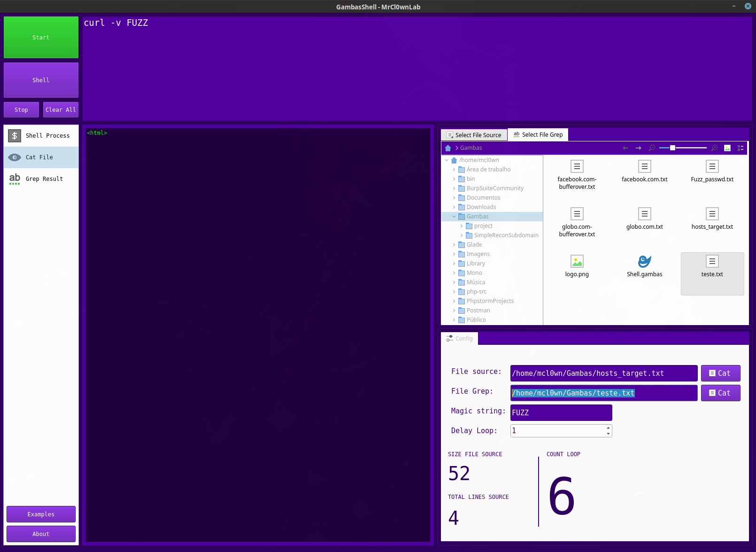This screenshot has height=552, width=756.
Task: Click the Shell Process dollar icon
Action: [x=15, y=136]
